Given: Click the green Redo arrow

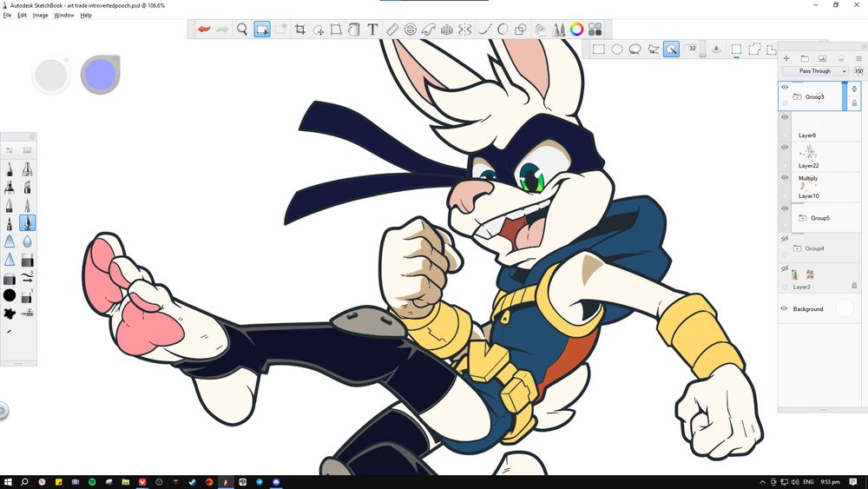Looking at the screenshot, I should pos(222,30).
